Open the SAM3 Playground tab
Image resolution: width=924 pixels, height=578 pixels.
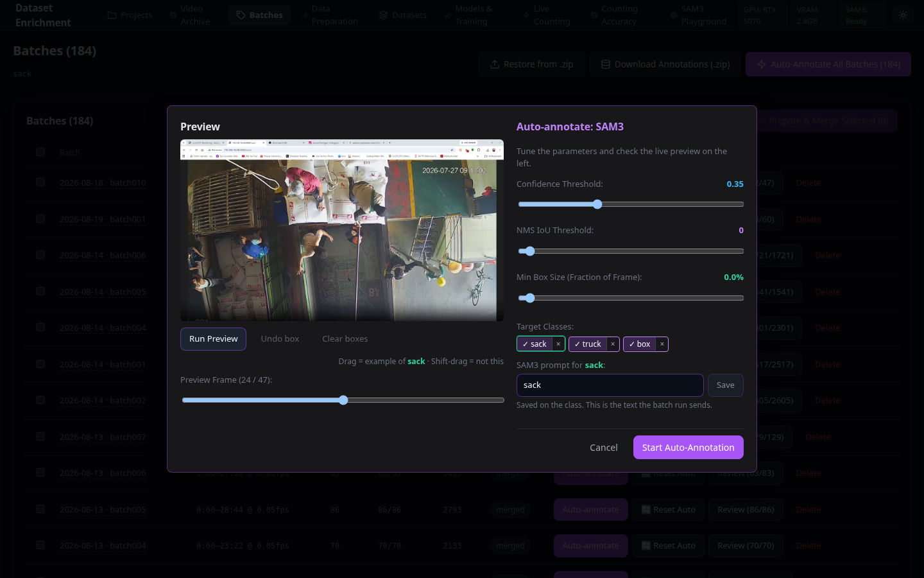pos(698,15)
